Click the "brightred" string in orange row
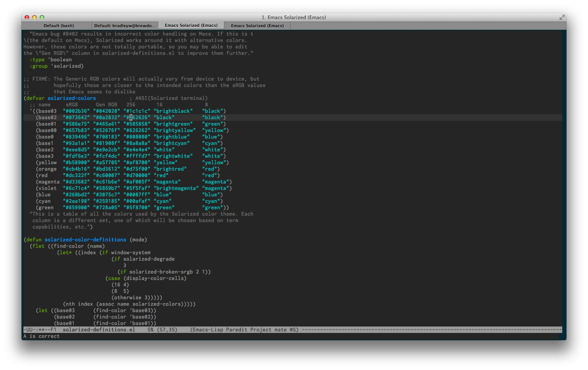The image size is (588, 370). point(170,169)
